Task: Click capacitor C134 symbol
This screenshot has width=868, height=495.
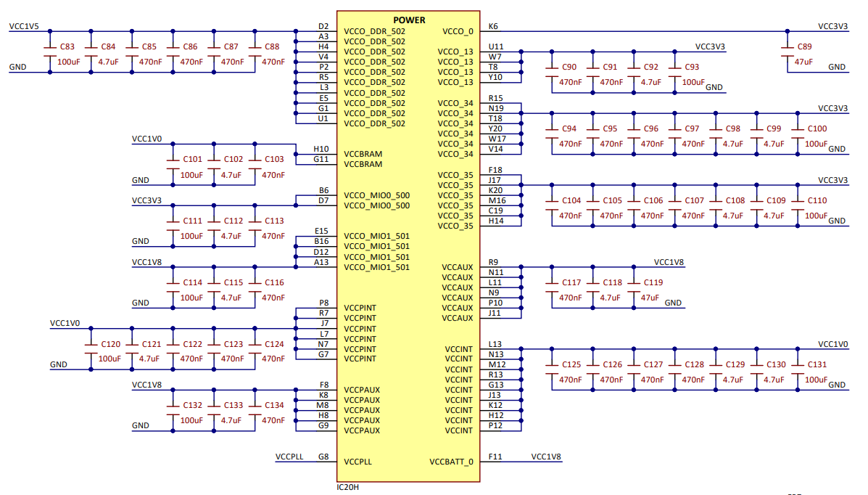Action: click(x=255, y=413)
